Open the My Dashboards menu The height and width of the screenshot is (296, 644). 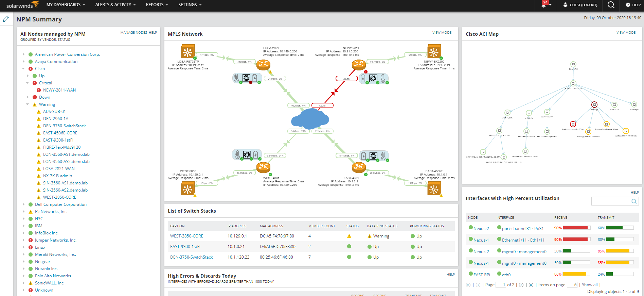click(x=66, y=5)
